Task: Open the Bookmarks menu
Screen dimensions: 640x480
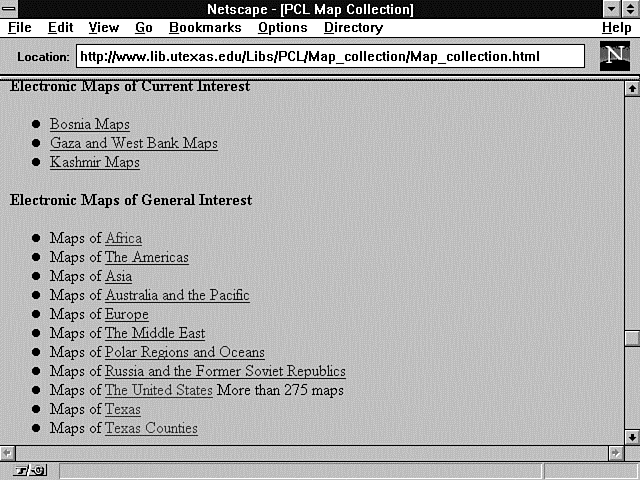Action: (205, 28)
